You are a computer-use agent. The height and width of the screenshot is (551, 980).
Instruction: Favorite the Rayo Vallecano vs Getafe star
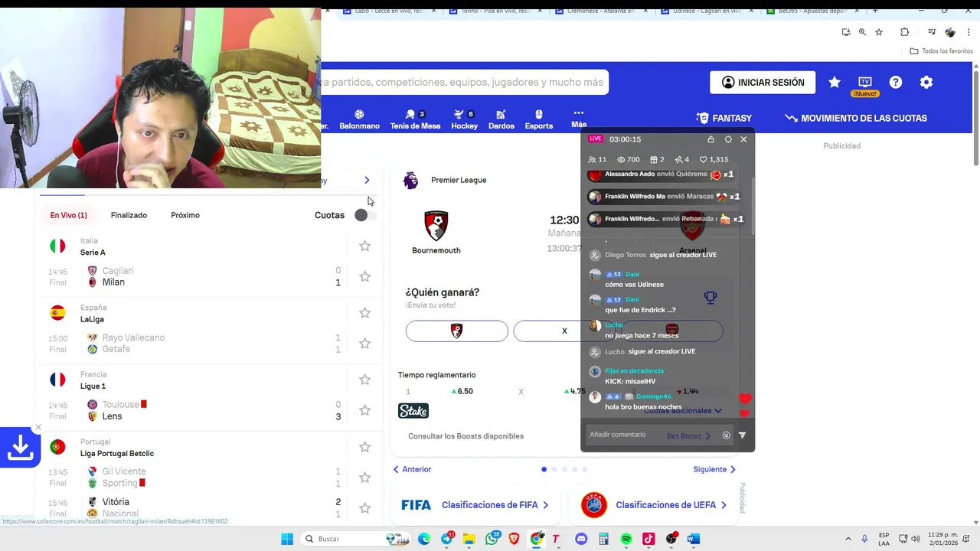pyautogui.click(x=365, y=343)
